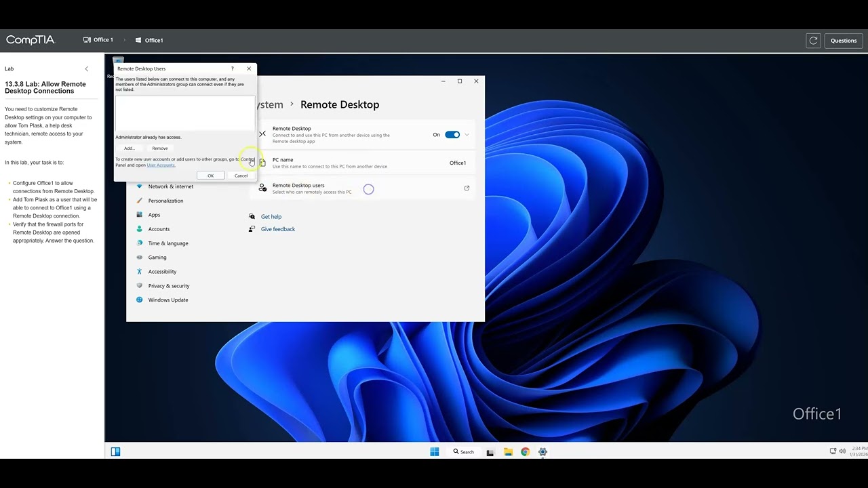Open Task View from the taskbar
The width and height of the screenshot is (868, 488).
coord(490,452)
